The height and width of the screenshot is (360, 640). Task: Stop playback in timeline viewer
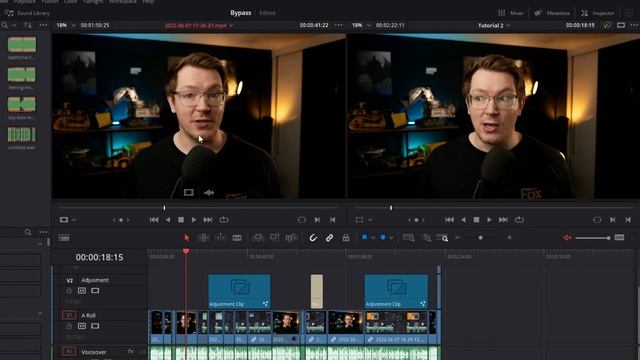pyautogui.click(x=476, y=220)
